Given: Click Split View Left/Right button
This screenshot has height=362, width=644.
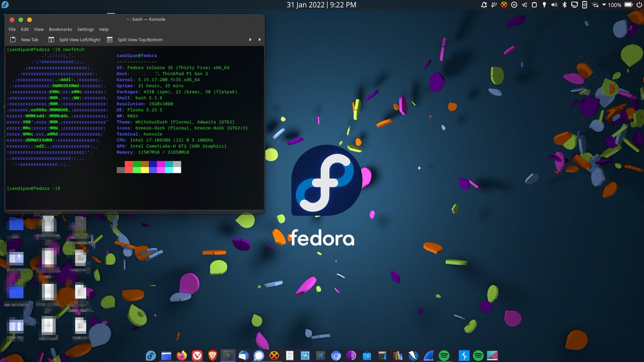Looking at the screenshot, I should [74, 40].
